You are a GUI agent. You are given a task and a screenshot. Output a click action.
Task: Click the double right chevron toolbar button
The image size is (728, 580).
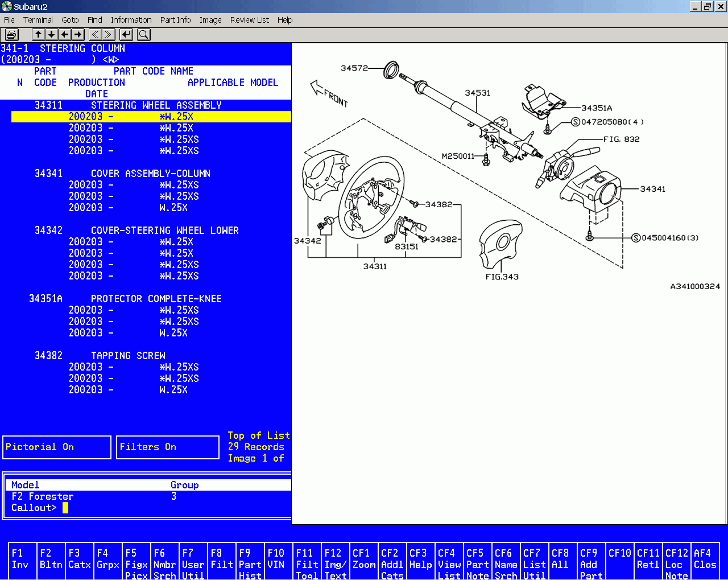tap(109, 35)
